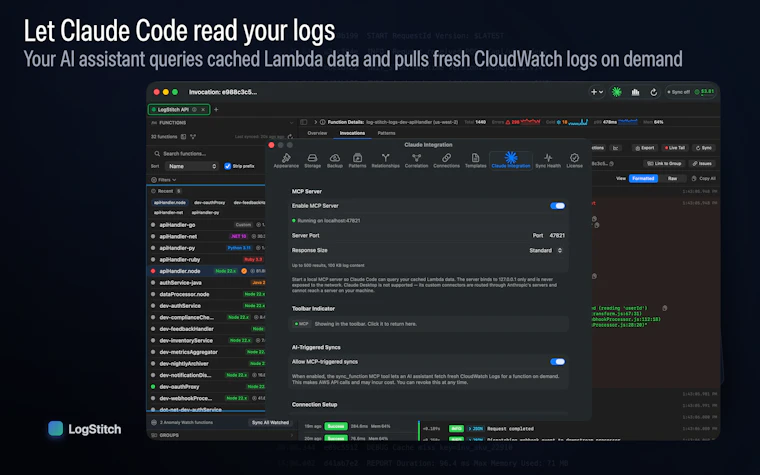Open the Storage settings pane
This screenshot has height=475, width=760.
point(312,160)
